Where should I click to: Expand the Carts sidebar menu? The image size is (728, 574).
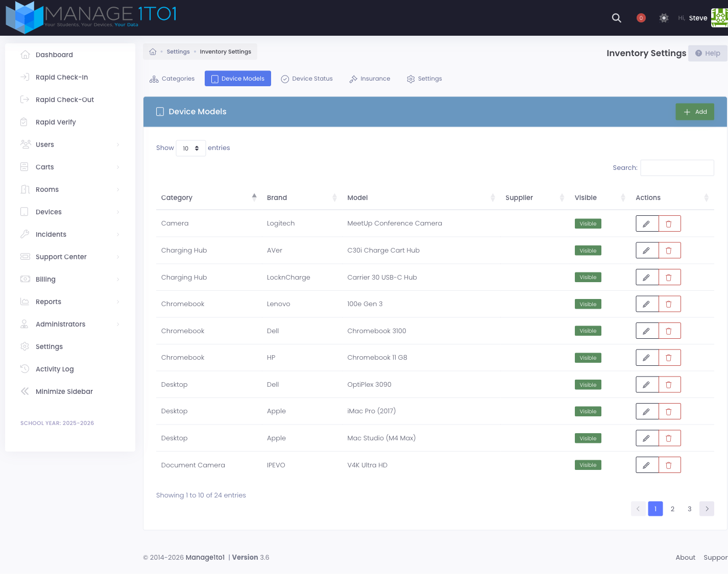coord(70,167)
